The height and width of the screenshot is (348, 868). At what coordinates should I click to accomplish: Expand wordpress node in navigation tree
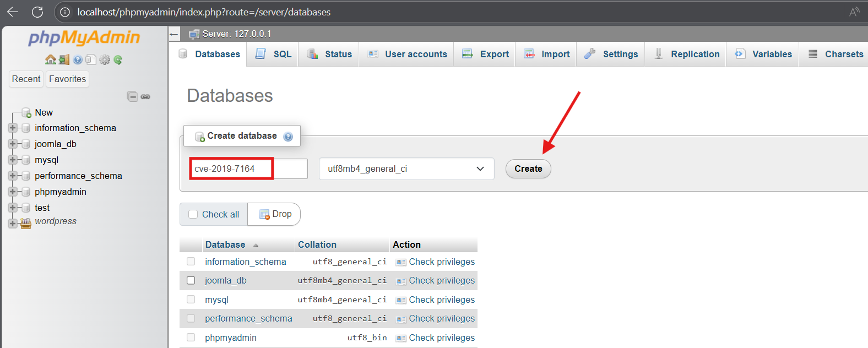[13, 224]
